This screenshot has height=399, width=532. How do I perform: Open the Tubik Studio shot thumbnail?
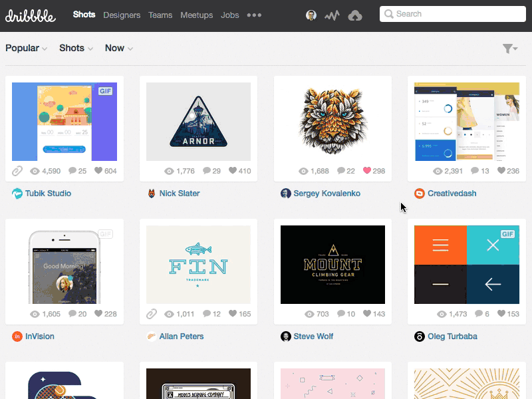[65, 122]
